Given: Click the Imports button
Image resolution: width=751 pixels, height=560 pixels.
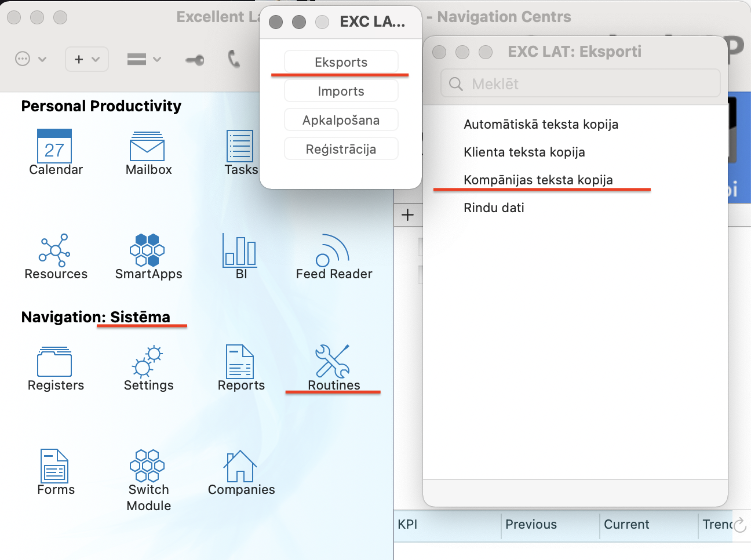Looking at the screenshot, I should click(341, 91).
